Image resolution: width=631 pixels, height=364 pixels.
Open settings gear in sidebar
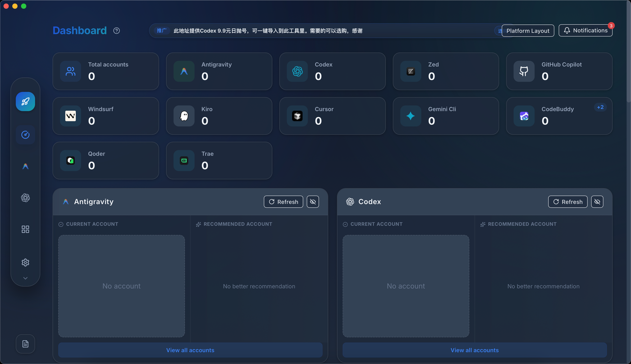coord(25,262)
